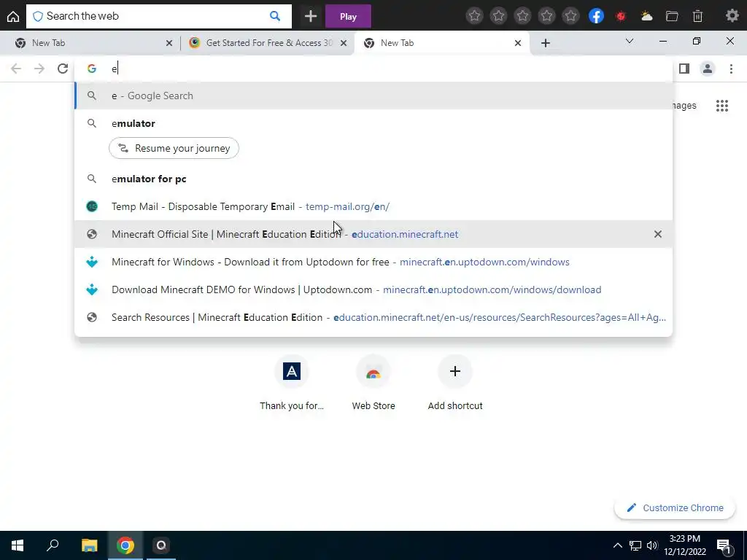
Task: Open the 'Thank you for...' shortcut
Action: 292,384
